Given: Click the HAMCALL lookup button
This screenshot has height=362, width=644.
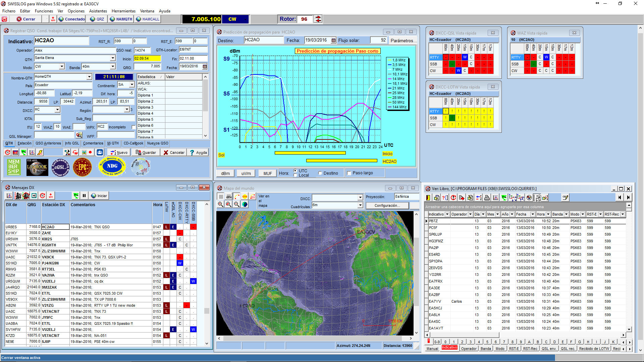Looking at the screenshot, I should pos(148,19).
